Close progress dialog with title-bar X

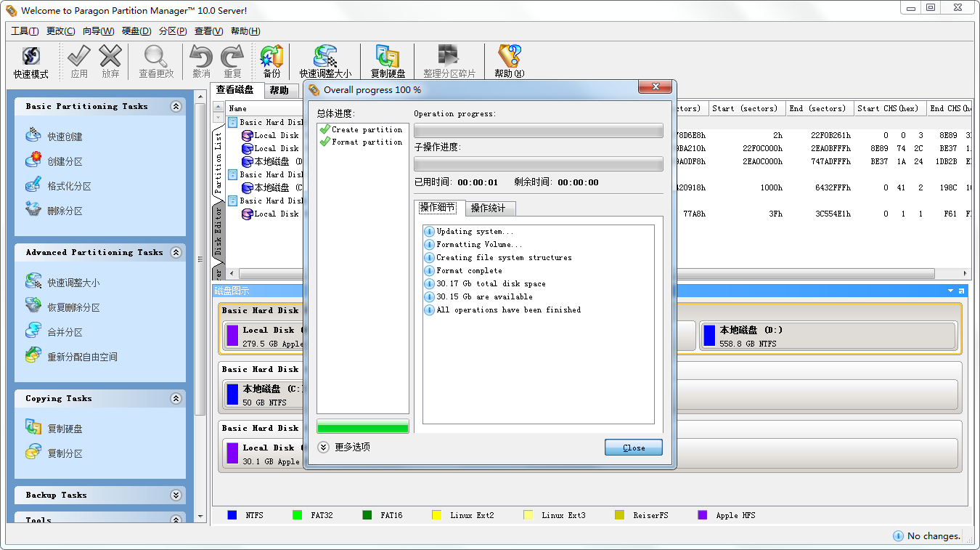point(655,87)
